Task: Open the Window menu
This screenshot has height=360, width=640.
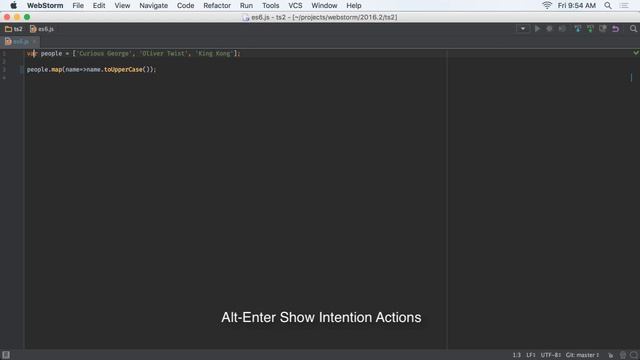Action: (324, 5)
